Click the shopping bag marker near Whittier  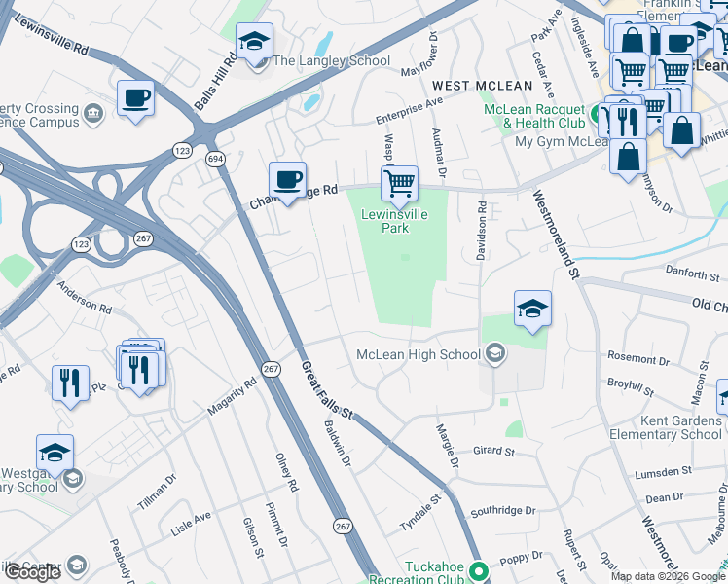[x=681, y=132]
